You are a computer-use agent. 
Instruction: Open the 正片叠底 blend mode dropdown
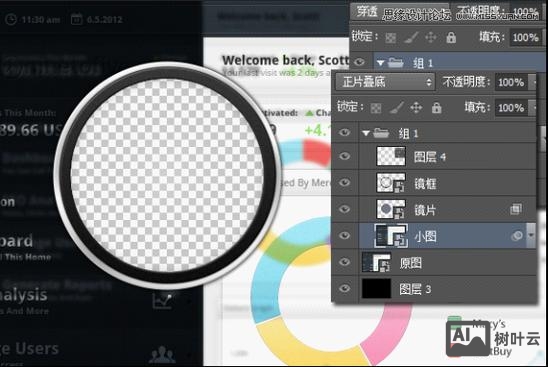click(385, 82)
